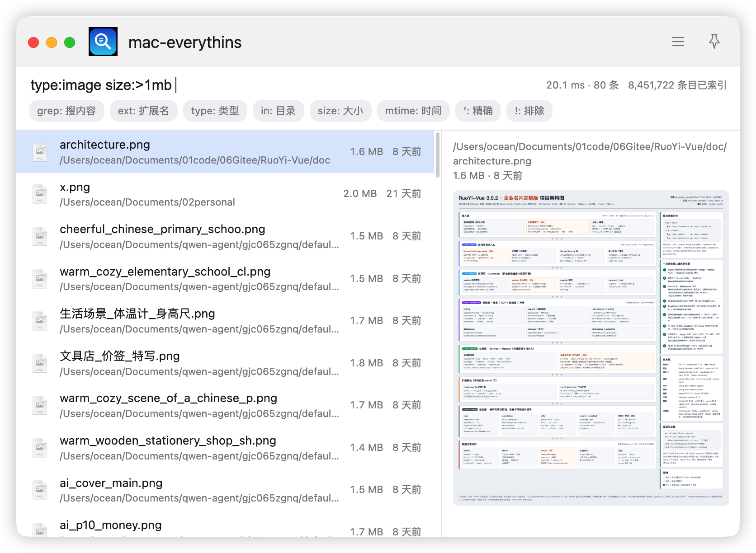
Task: Select the architecture.png result row
Action: pos(225,152)
